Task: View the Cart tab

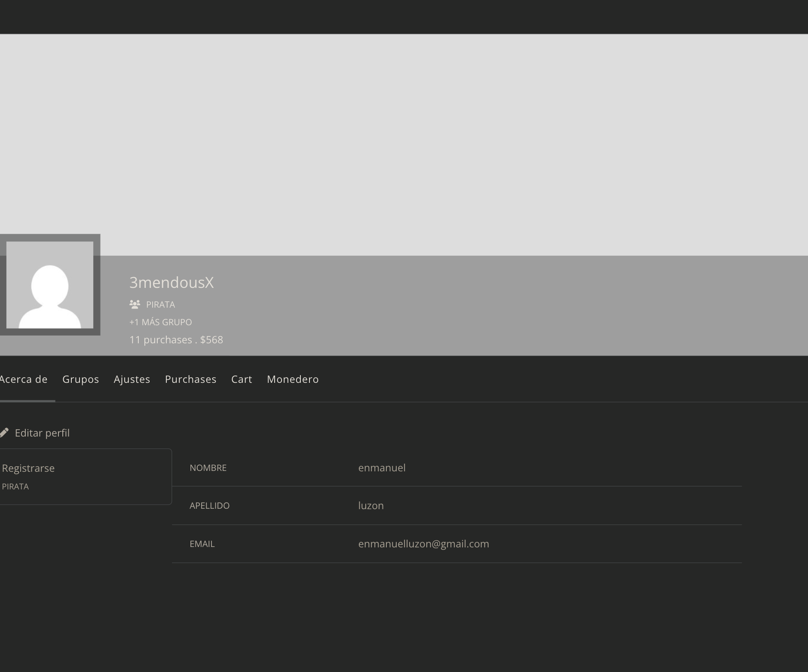Action: [242, 379]
